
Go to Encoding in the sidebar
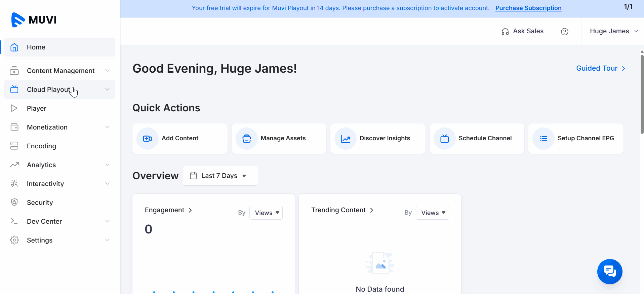coord(41,146)
